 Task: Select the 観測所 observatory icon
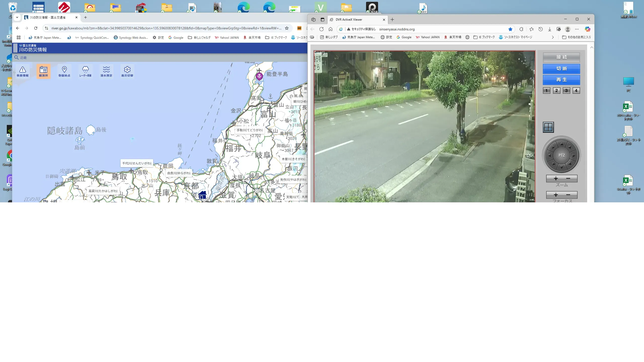click(43, 71)
